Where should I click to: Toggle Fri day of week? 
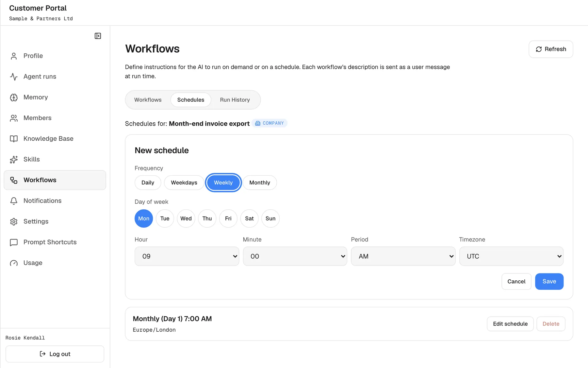pyautogui.click(x=228, y=219)
